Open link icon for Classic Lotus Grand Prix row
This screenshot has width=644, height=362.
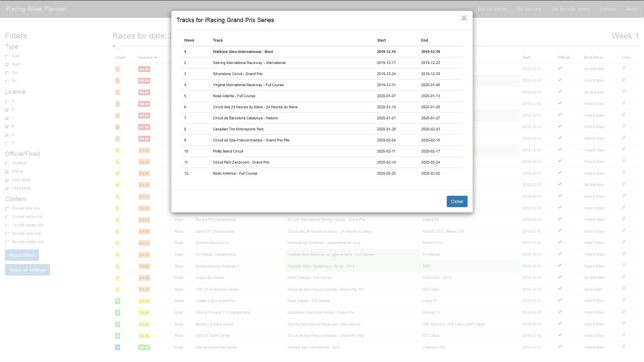624,300
